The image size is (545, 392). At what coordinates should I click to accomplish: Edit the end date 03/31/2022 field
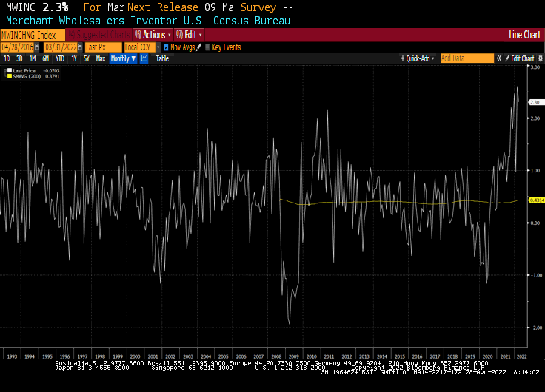coord(61,47)
